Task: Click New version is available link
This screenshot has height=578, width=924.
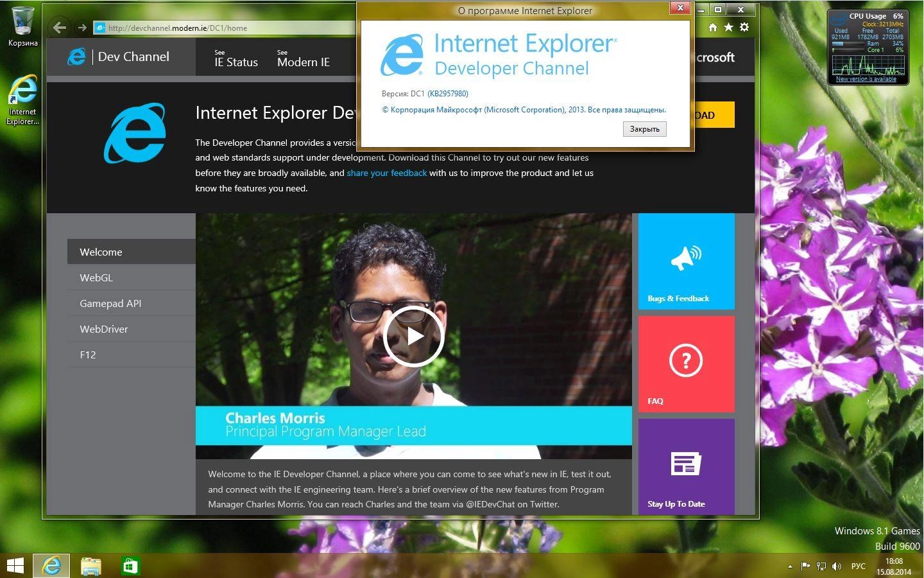Action: point(866,79)
